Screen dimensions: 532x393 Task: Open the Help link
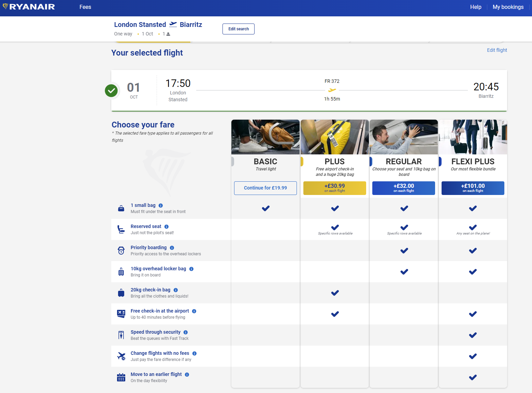476,7
